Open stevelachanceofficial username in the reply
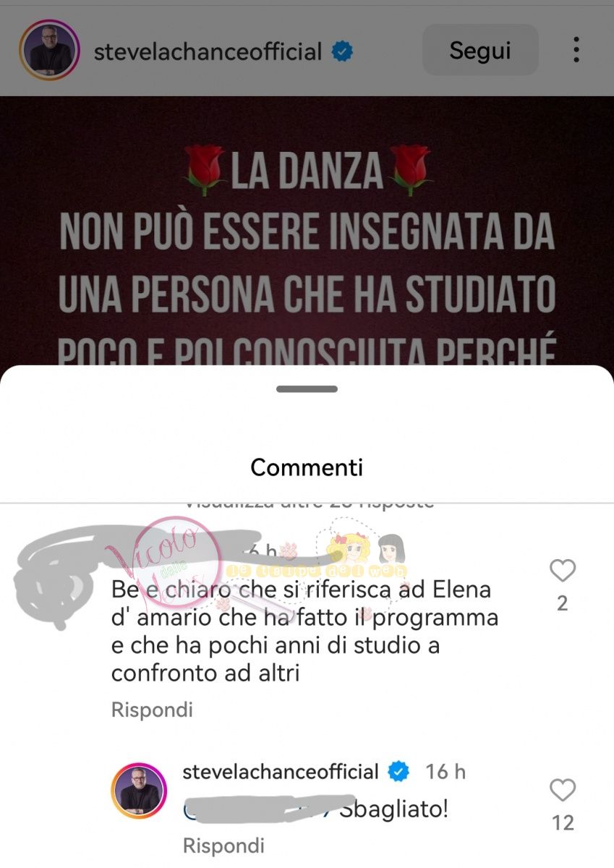 pos(281,772)
